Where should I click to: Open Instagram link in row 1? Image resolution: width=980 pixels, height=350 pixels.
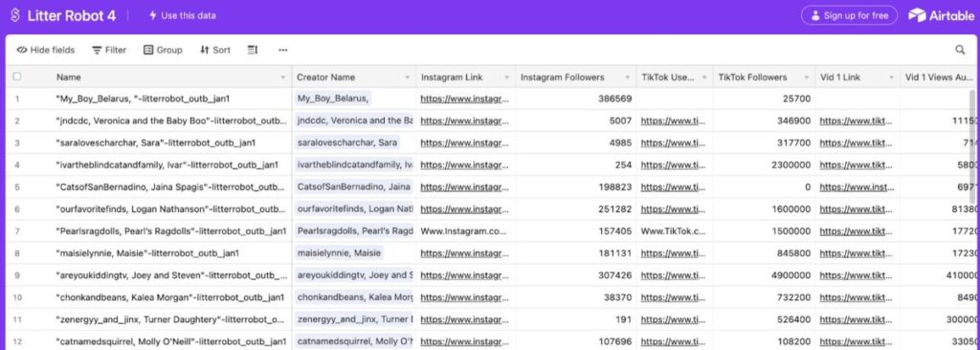465,98
